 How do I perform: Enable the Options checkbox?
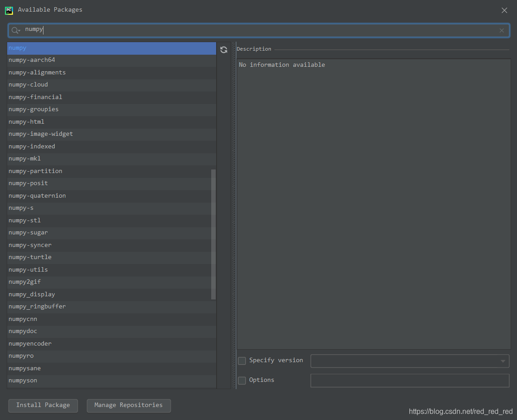(242, 381)
